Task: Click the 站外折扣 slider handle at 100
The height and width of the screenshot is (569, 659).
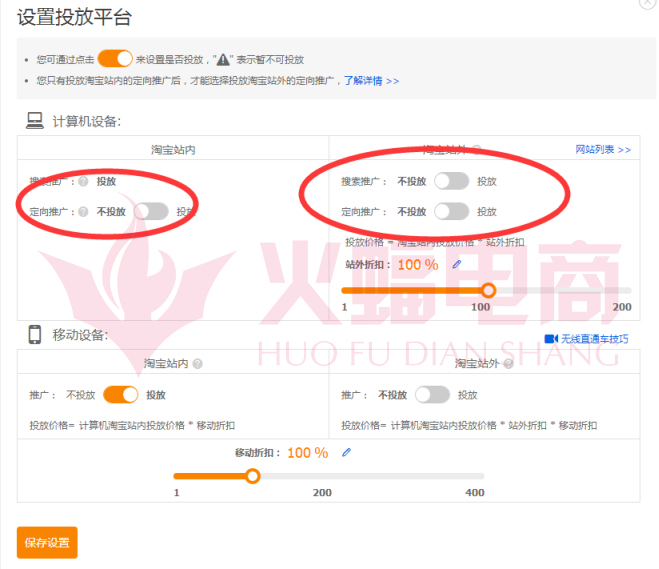Action: coord(488,290)
